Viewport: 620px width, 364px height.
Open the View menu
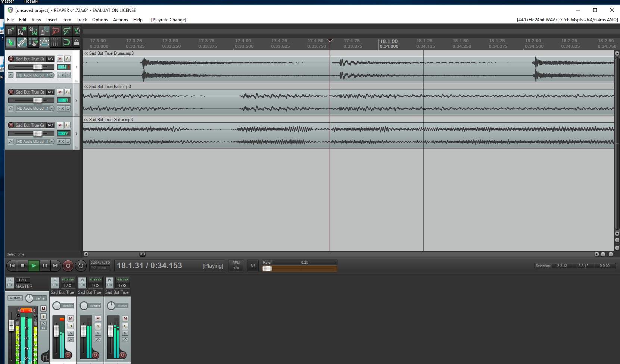[36, 20]
